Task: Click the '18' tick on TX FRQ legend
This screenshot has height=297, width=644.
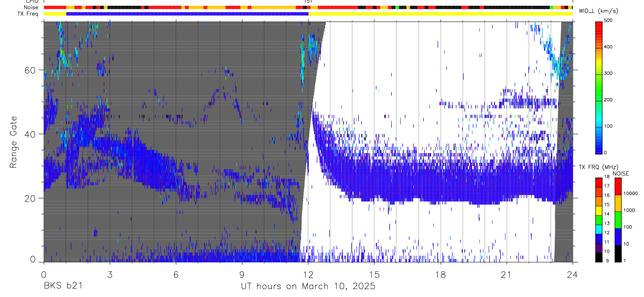Action: pyautogui.click(x=607, y=177)
